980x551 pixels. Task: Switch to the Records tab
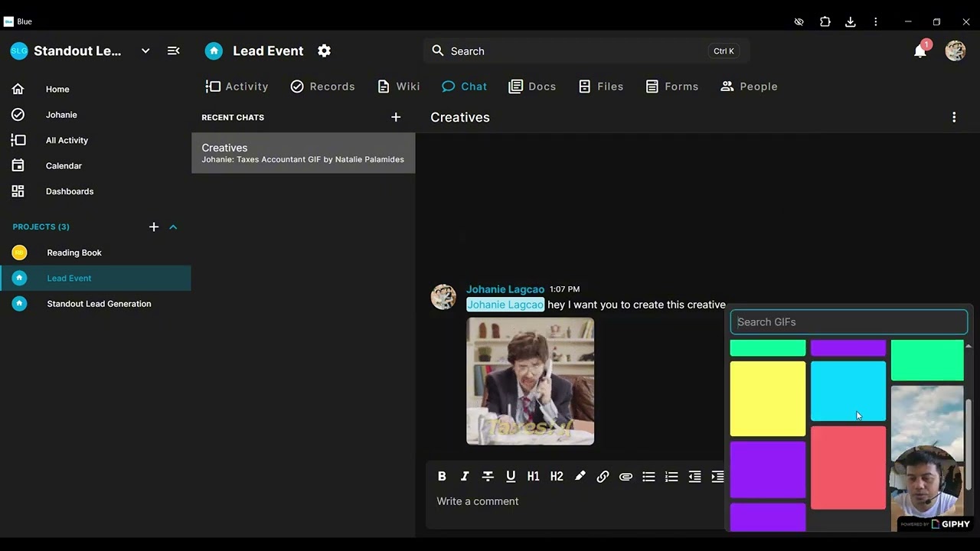click(x=322, y=86)
